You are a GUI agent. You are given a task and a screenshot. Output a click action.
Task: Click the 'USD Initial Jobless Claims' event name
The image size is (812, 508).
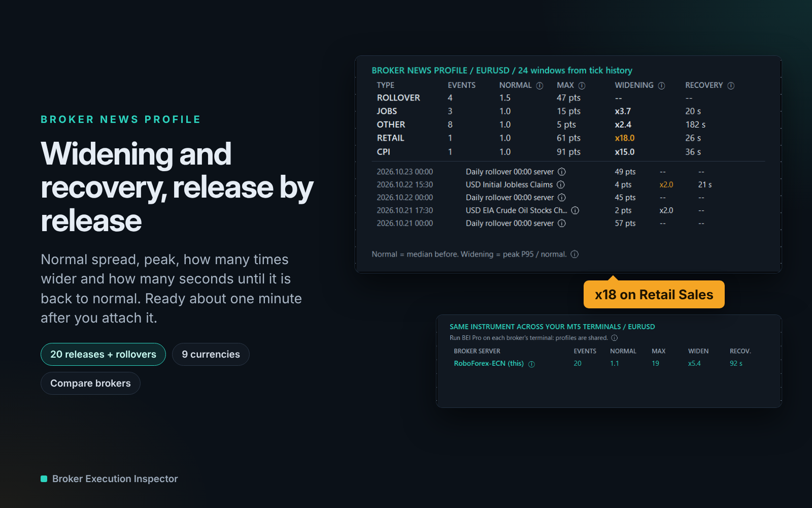click(x=509, y=184)
